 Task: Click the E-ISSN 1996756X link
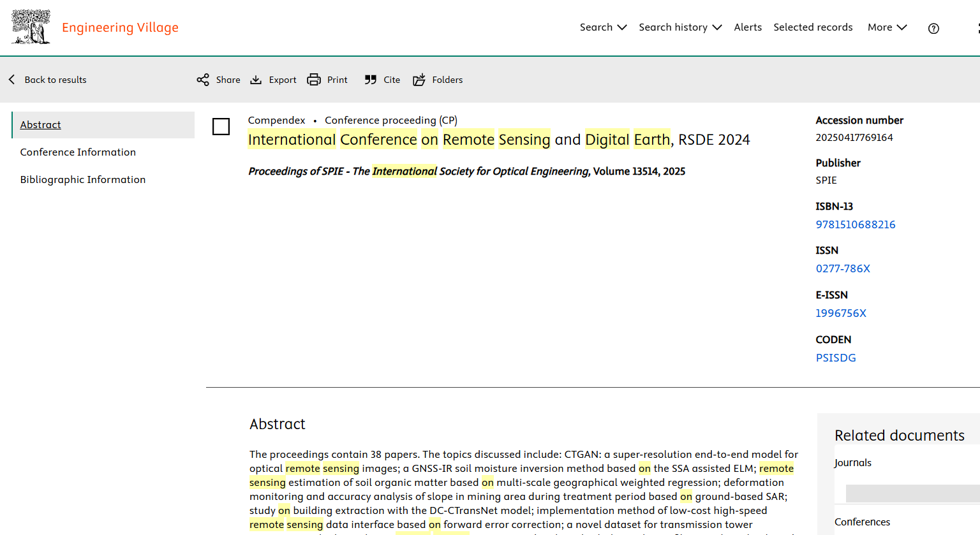841,313
